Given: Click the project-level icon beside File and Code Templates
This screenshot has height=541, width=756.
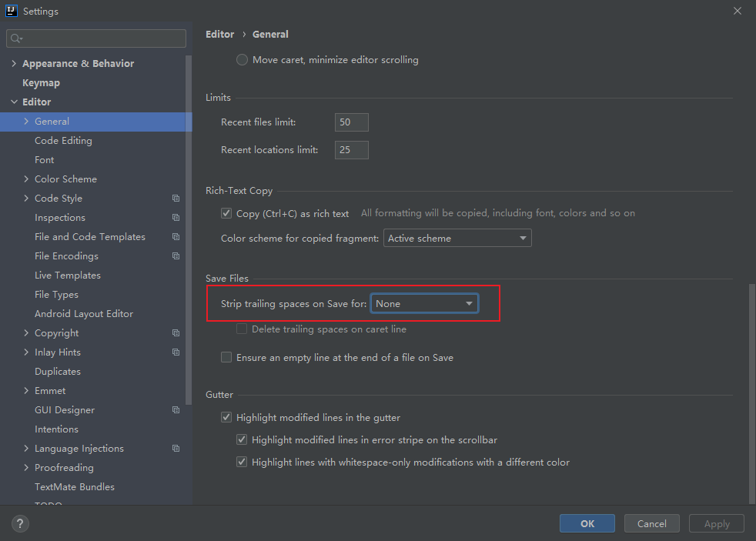Looking at the screenshot, I should tap(176, 237).
